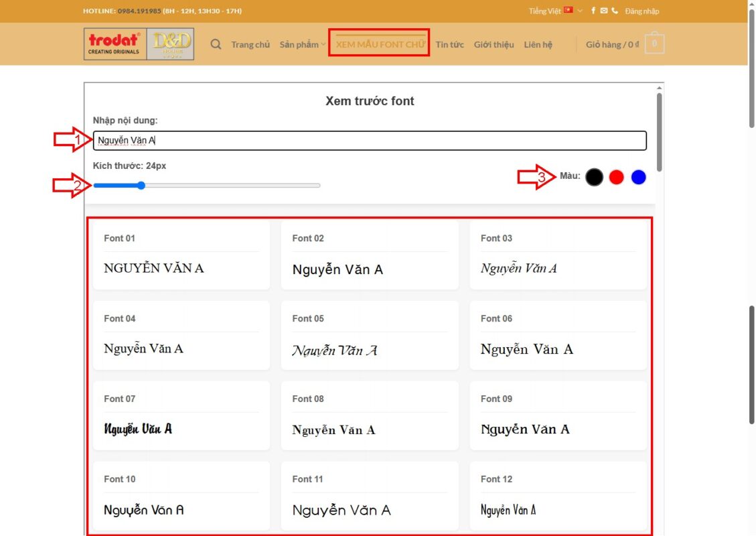Expand the Sản phẩm menu
The image size is (756, 536).
click(x=302, y=45)
